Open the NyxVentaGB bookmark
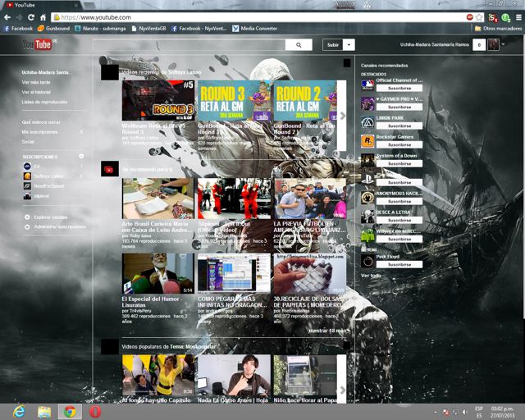Screen dimensions: 525x420 click(149, 29)
